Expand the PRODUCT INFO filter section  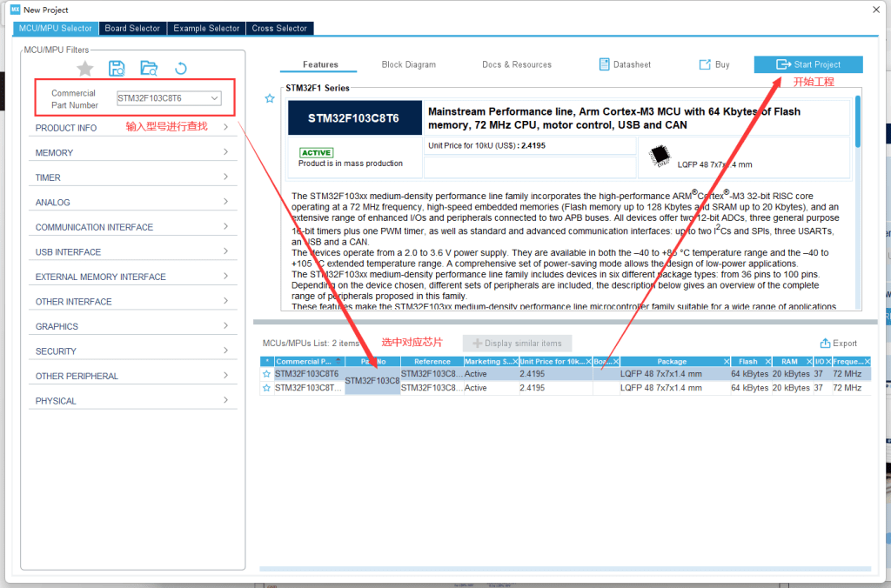133,128
